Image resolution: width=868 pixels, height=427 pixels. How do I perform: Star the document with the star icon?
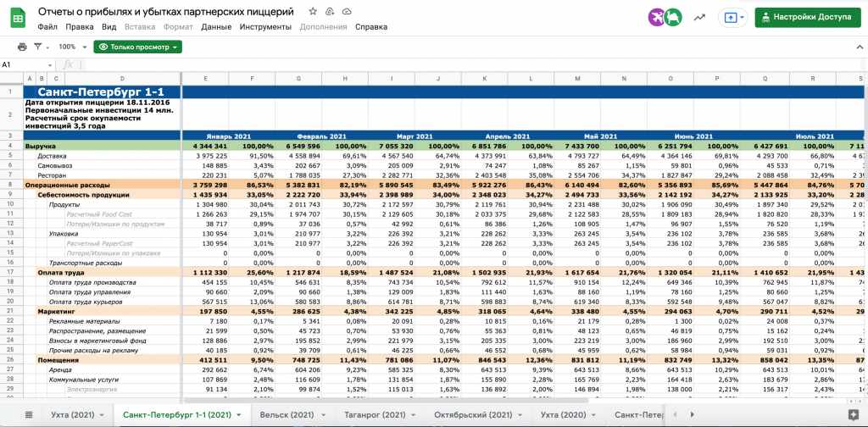[313, 12]
